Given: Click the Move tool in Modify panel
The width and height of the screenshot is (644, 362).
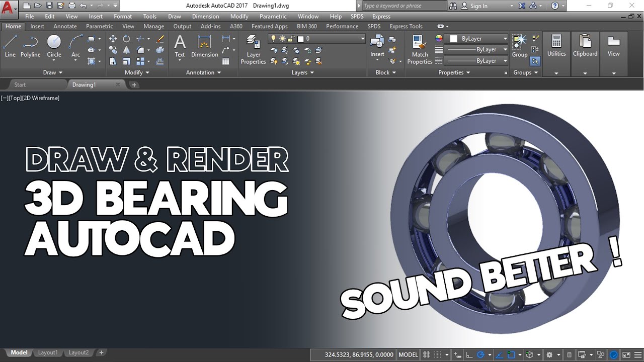Looking at the screenshot, I should [x=113, y=39].
